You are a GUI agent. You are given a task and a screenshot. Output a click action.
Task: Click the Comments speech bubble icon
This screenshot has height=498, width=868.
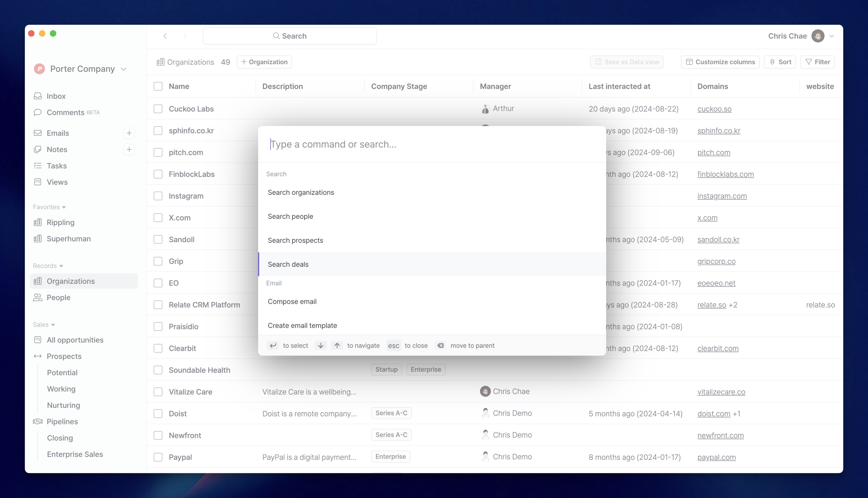(38, 113)
